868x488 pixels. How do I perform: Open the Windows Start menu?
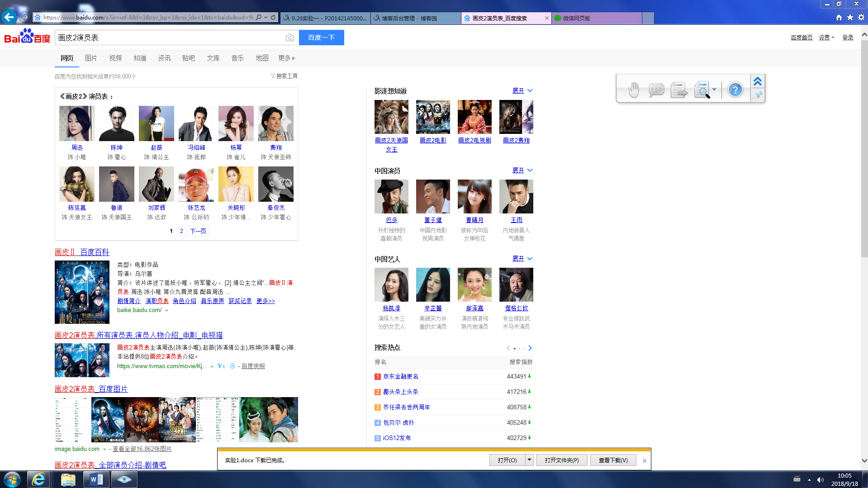pyautogui.click(x=12, y=479)
